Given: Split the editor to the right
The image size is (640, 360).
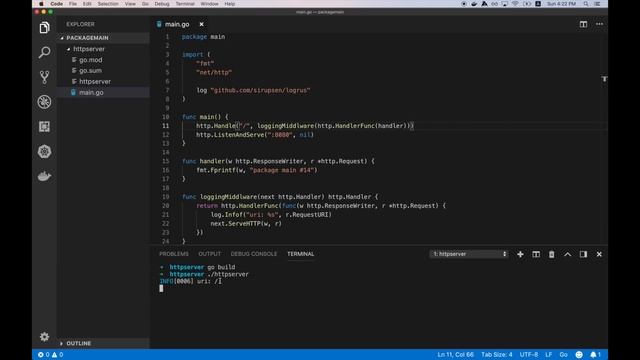Looking at the screenshot, I should click(583, 24).
